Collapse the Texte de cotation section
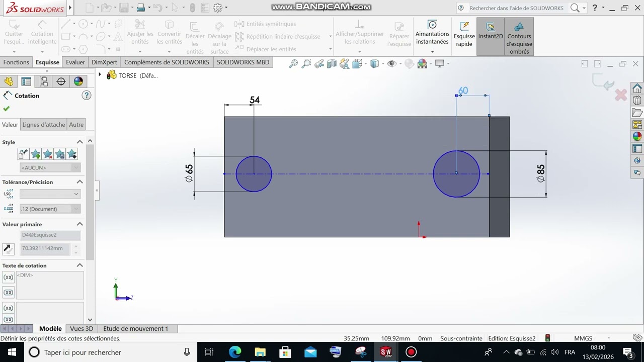 coord(79,265)
